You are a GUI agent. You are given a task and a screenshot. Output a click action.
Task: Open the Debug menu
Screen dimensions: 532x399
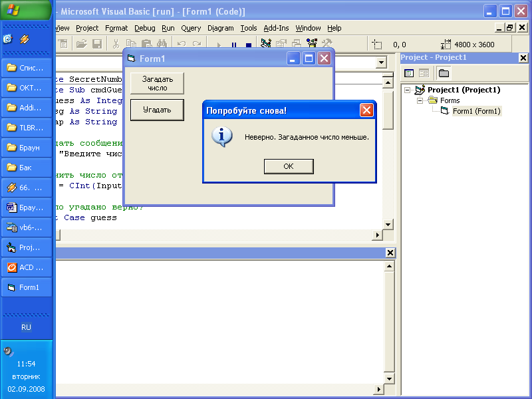[145, 28]
